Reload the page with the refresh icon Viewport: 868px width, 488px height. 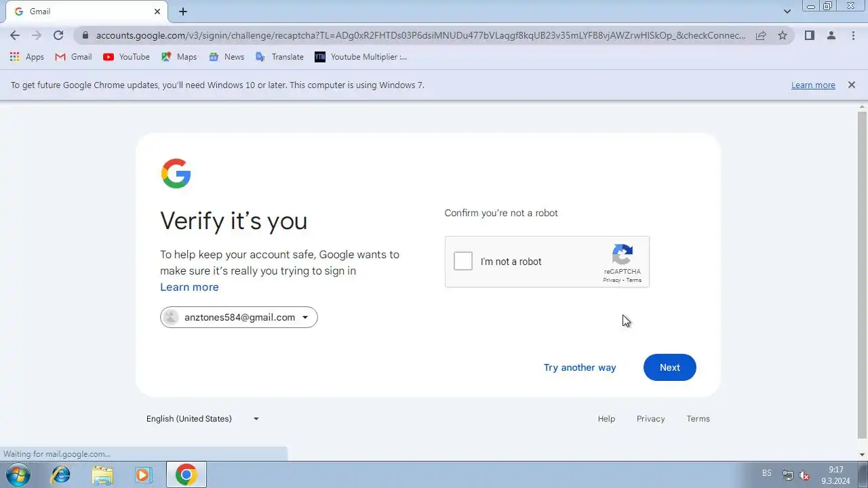[x=58, y=35]
